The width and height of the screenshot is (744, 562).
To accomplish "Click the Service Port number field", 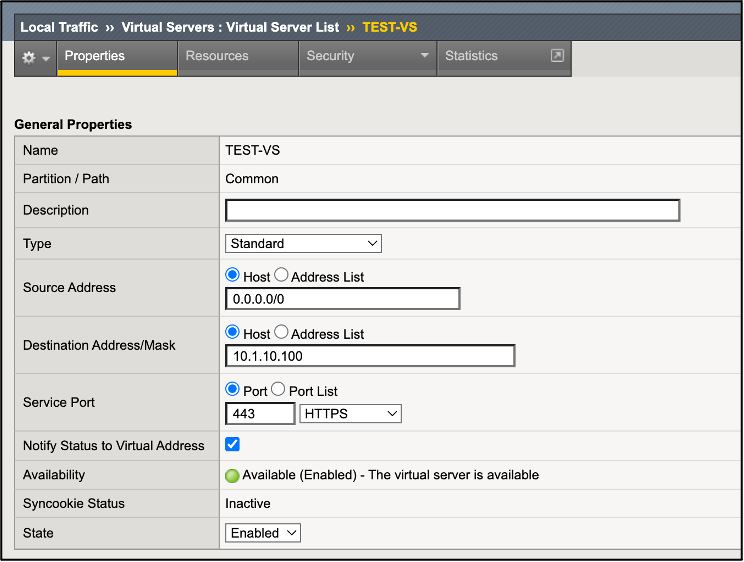I will [260, 414].
